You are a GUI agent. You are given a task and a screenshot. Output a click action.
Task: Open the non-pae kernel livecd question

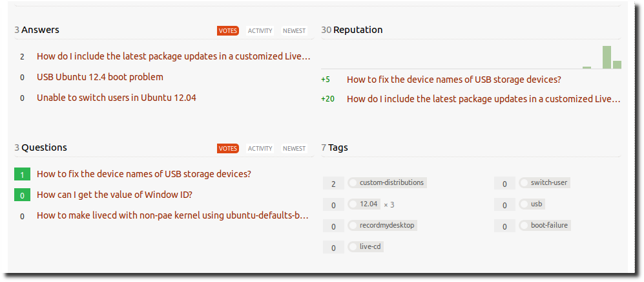[x=173, y=215]
